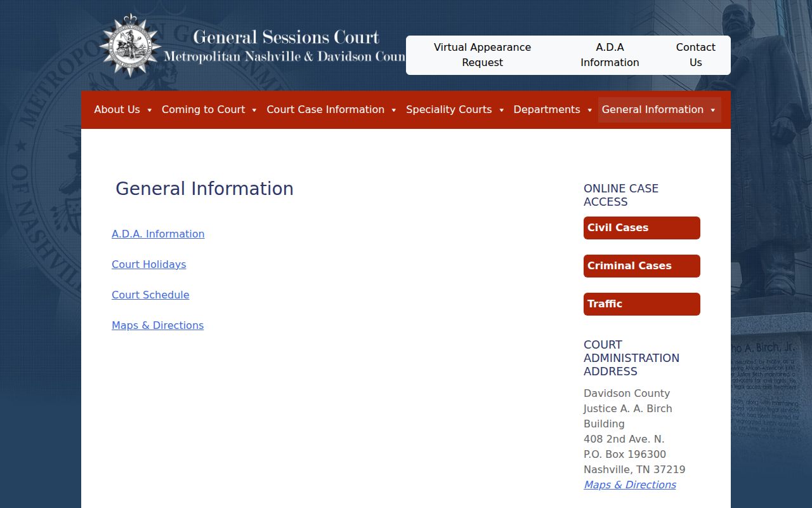Expand the General Information dropdown arrow

pos(713,110)
